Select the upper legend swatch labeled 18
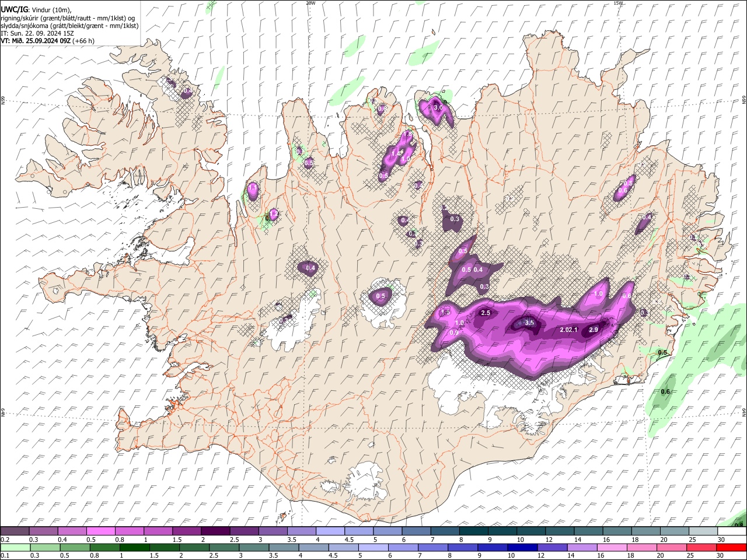This screenshot has height=560, width=747. pos(646,531)
